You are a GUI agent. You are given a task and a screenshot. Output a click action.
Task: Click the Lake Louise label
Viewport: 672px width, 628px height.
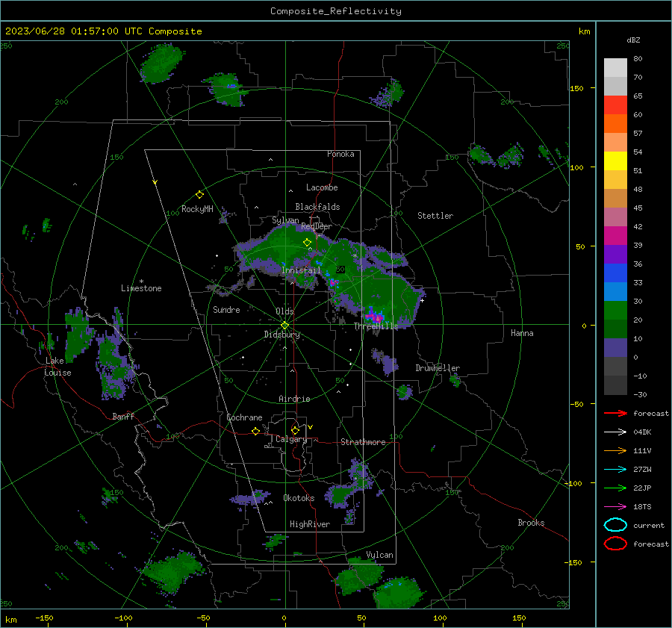click(57, 367)
